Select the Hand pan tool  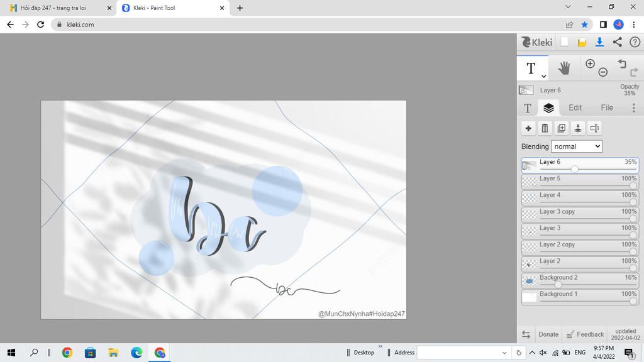564,68
